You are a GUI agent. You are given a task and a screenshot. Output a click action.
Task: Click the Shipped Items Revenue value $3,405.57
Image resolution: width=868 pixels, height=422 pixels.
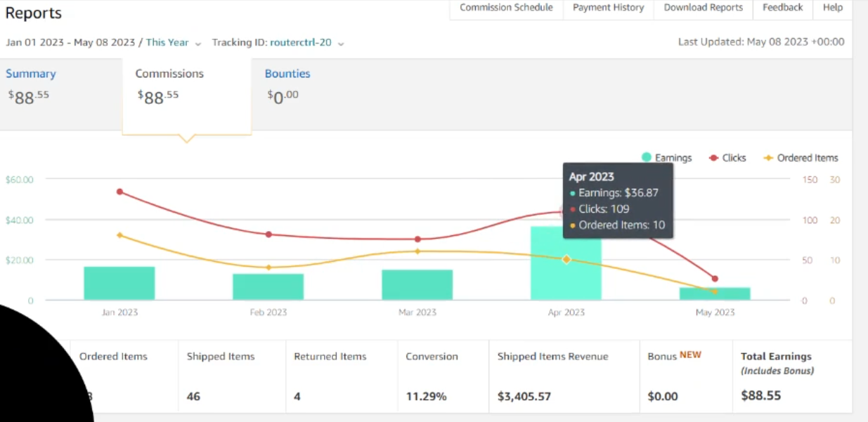pyautogui.click(x=524, y=397)
